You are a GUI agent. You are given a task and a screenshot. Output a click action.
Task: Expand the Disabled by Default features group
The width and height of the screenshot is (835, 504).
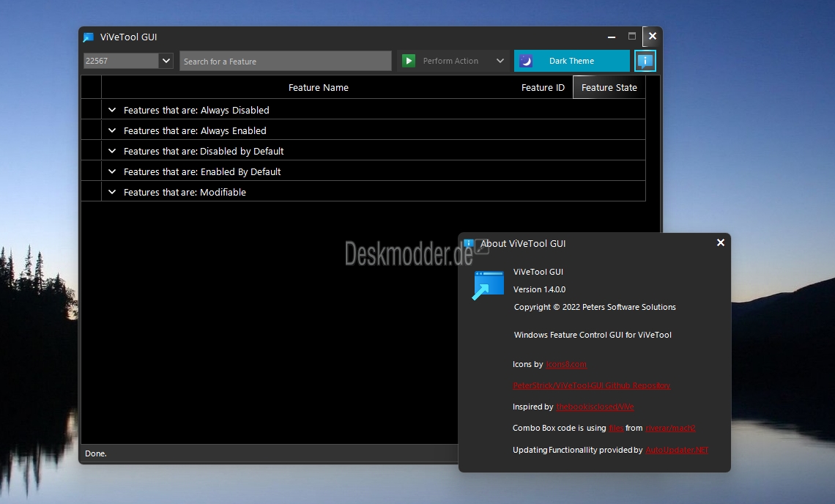[112, 152]
